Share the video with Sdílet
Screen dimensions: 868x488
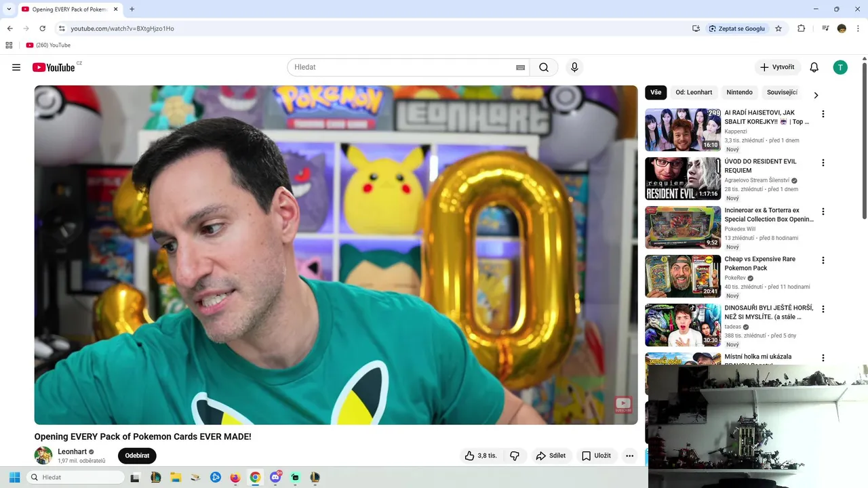(550, 455)
